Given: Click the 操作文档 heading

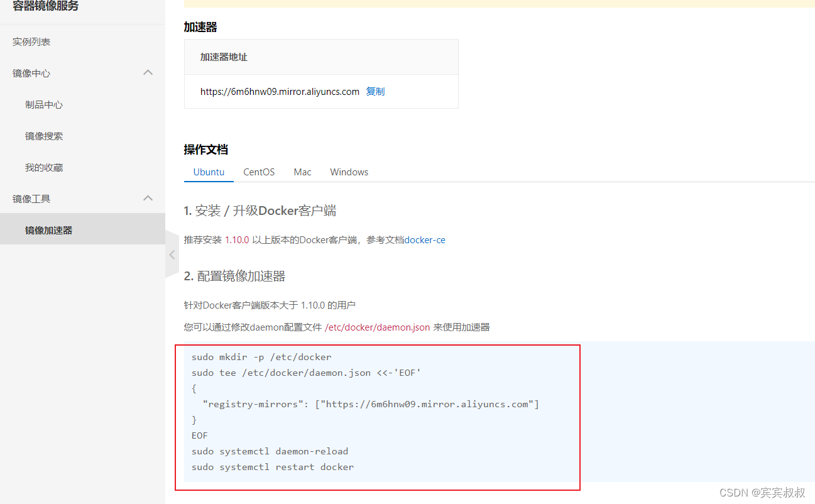Looking at the screenshot, I should [206, 150].
